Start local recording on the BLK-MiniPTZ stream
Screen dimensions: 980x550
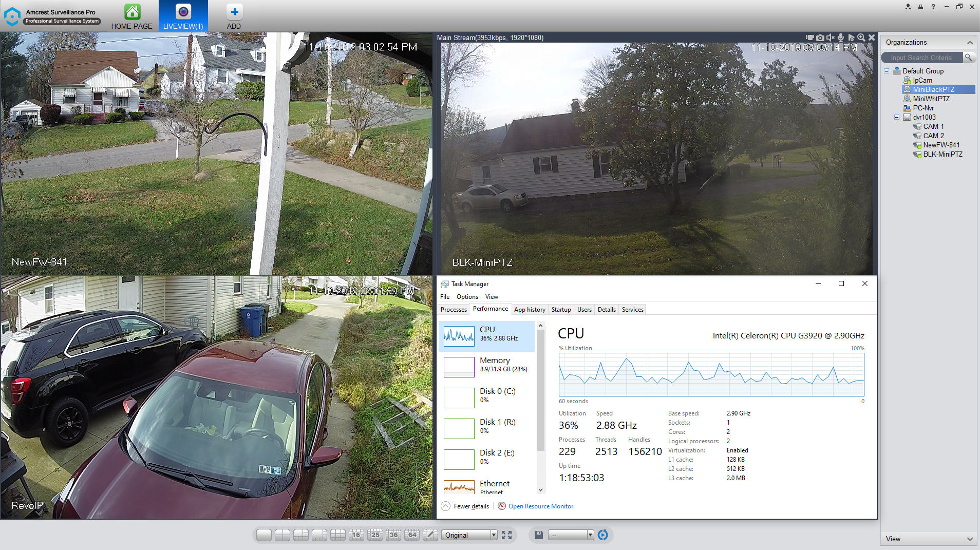(x=810, y=37)
